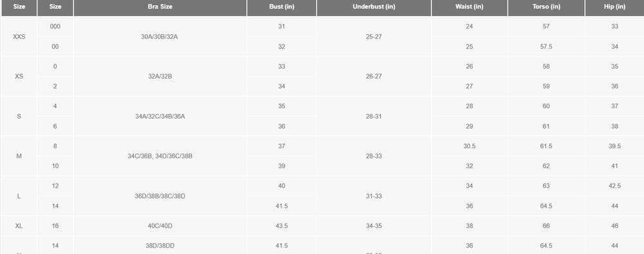Select the XS size cell
The height and width of the screenshot is (254, 644).
tap(19, 77)
